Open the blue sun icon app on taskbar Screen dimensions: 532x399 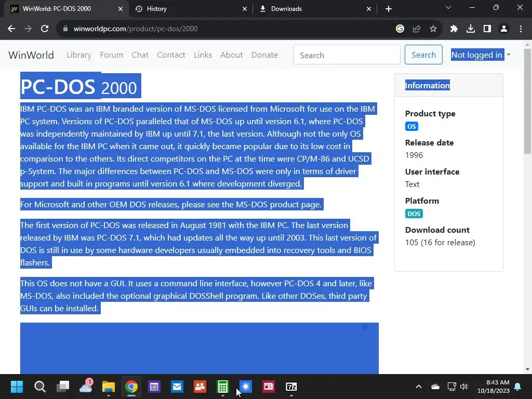(246, 387)
